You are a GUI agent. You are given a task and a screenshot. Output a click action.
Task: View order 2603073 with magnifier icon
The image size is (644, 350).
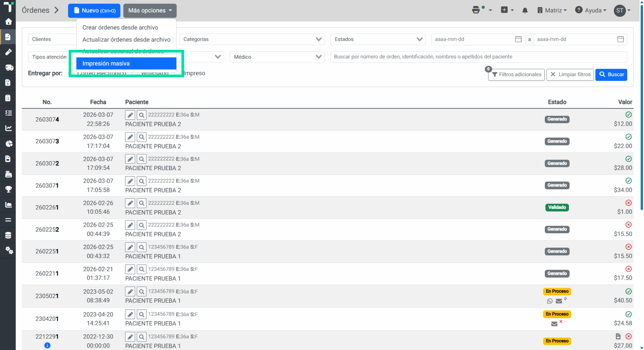click(x=141, y=137)
